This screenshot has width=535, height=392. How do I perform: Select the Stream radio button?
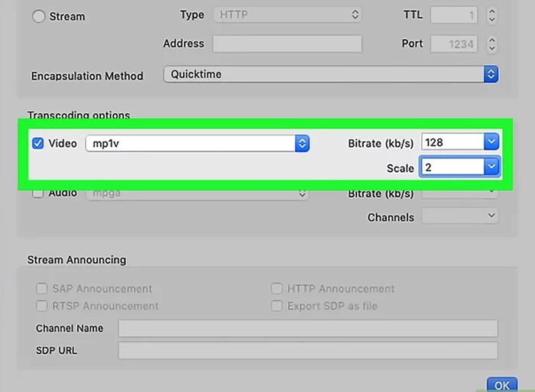[38, 16]
